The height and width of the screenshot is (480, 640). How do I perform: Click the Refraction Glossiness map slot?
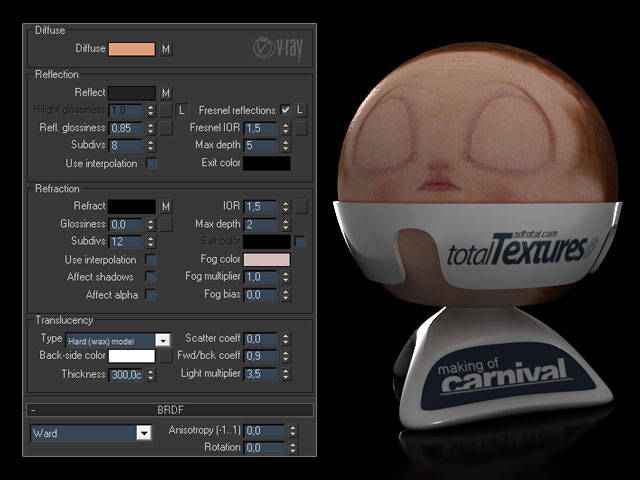pos(166,224)
